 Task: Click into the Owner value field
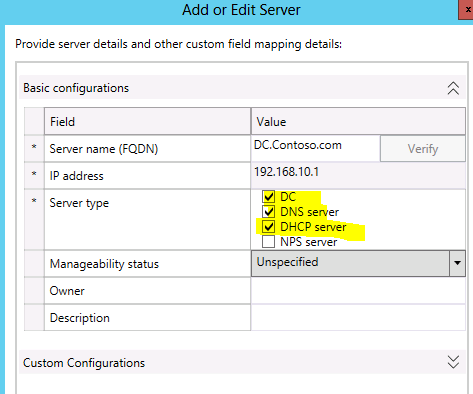tap(358, 291)
